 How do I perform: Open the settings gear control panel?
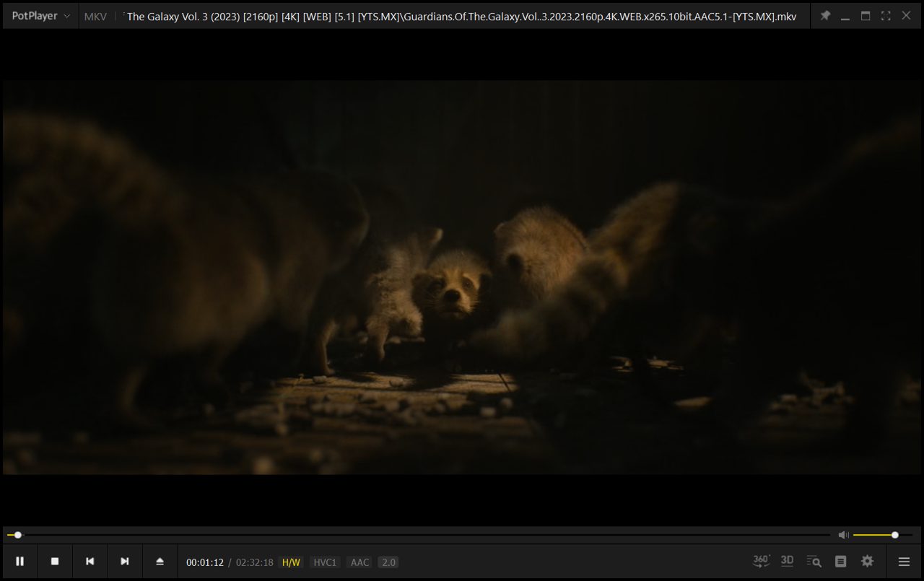tap(868, 562)
